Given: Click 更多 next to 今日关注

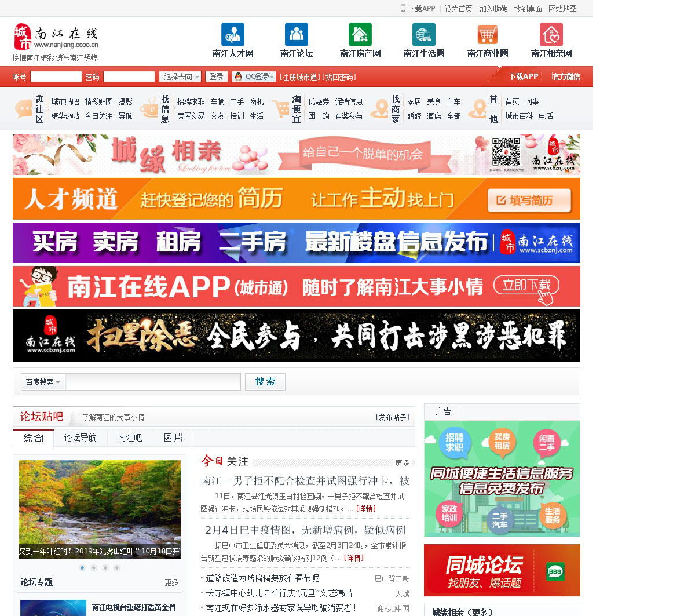Looking at the screenshot, I should [x=402, y=463].
